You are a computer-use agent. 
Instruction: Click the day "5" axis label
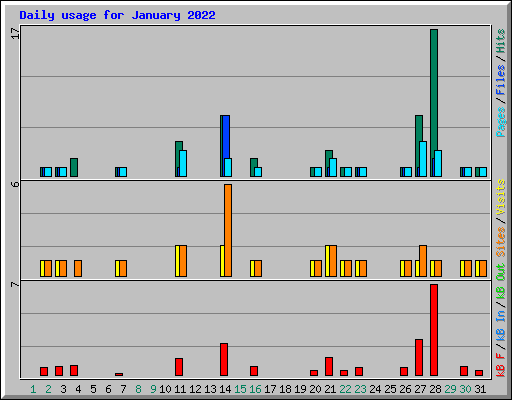coord(93,389)
